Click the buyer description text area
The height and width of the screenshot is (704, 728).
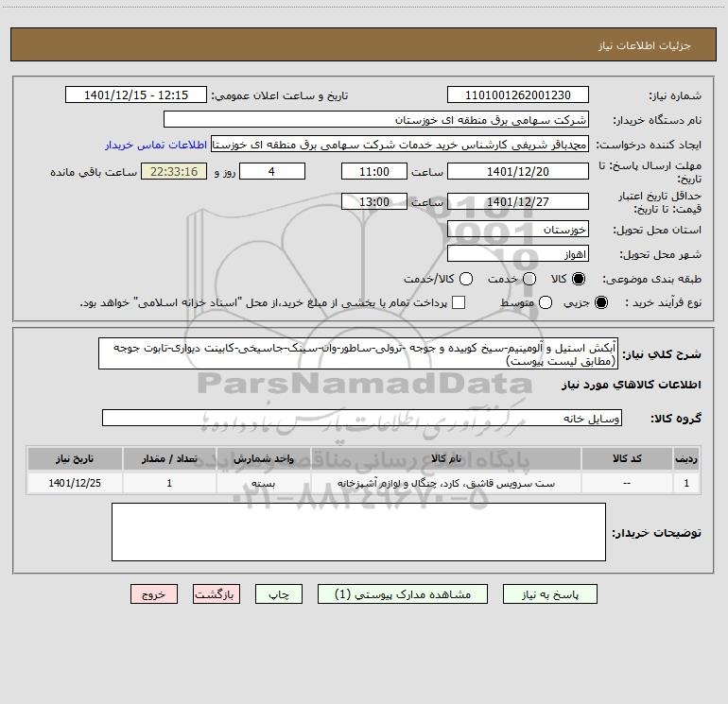click(358, 532)
